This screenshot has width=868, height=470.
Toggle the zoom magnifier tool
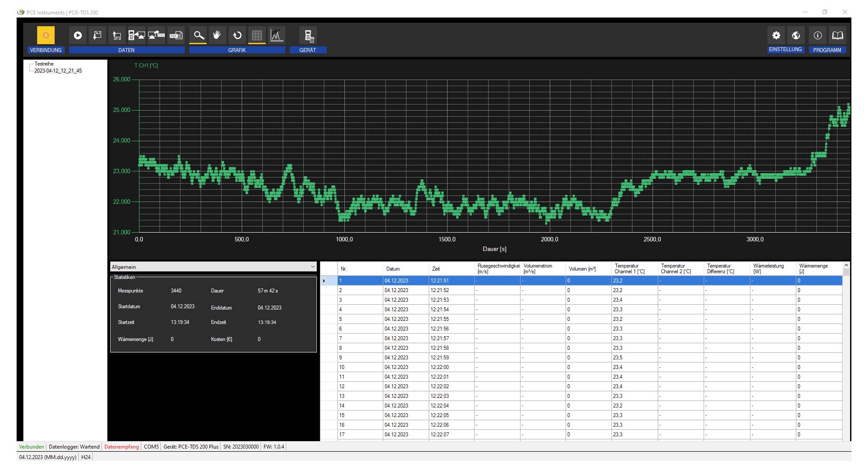198,35
